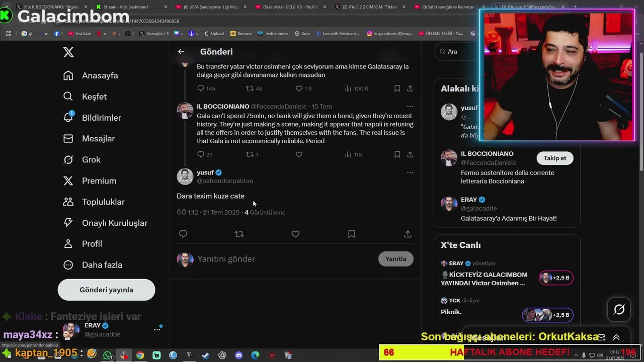The height and width of the screenshot is (362, 644).
Task: Click the post timestamp ÖÖ 1:12 · 21 Tem 2025
Action: point(208,213)
